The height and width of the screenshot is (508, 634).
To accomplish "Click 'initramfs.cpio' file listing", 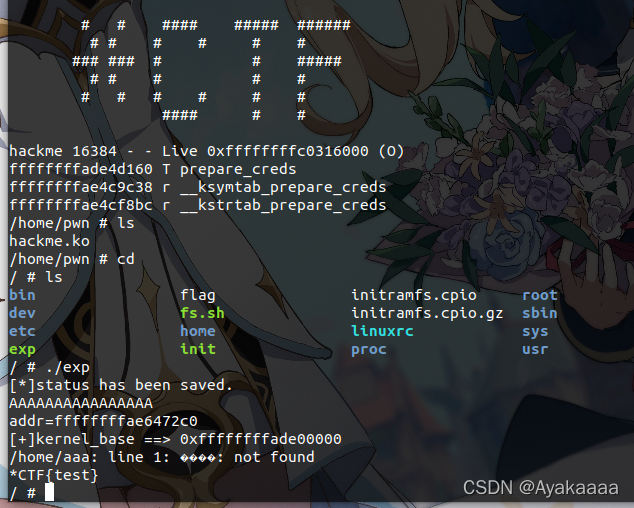I will click(414, 296).
